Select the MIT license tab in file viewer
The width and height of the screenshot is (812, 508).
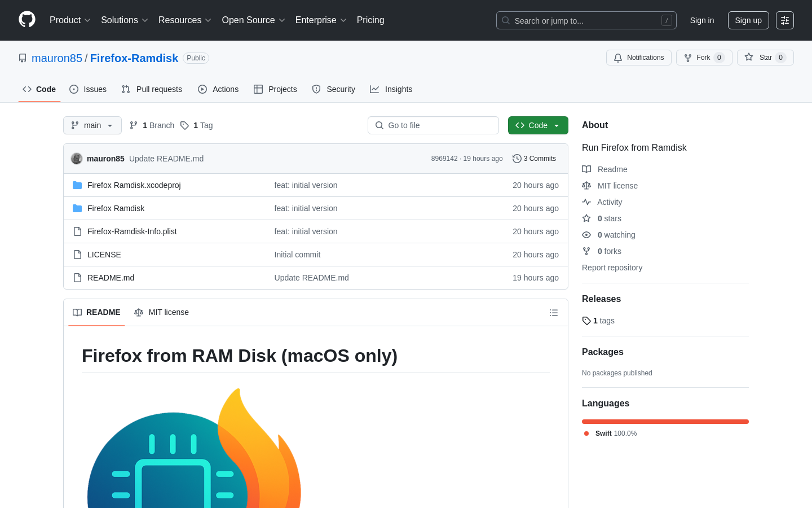pos(161,312)
